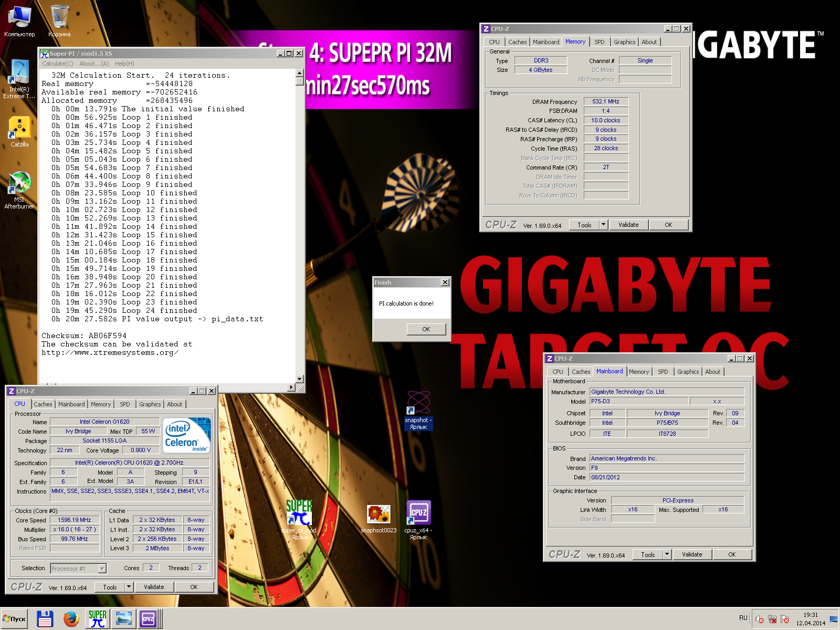Select Caches tab in Memory CPU-Z window
The height and width of the screenshot is (630, 840).
(x=517, y=42)
